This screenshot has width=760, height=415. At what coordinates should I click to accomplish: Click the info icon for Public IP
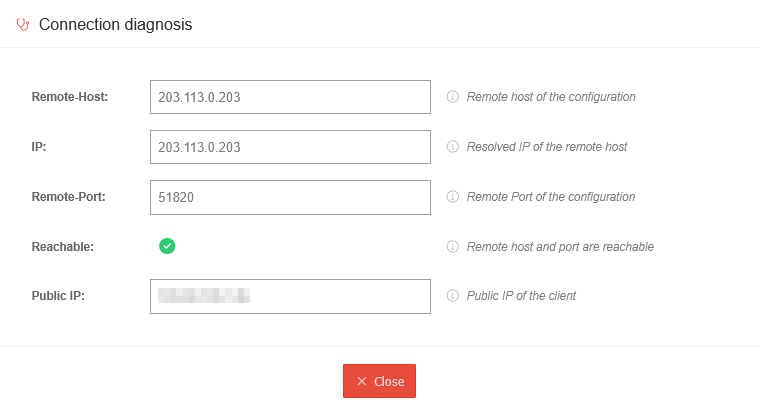452,296
